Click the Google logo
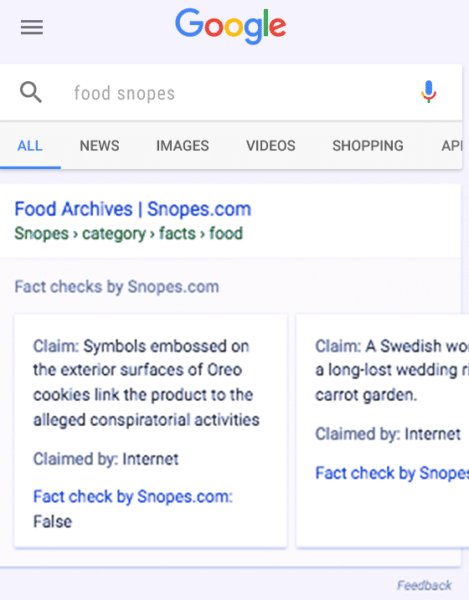The image size is (469, 600). point(231,26)
